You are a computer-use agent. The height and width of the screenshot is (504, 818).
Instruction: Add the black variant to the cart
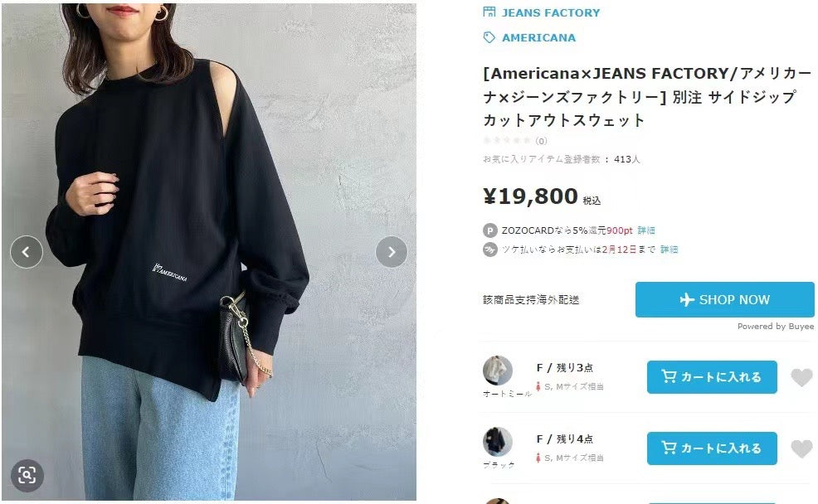coord(712,448)
